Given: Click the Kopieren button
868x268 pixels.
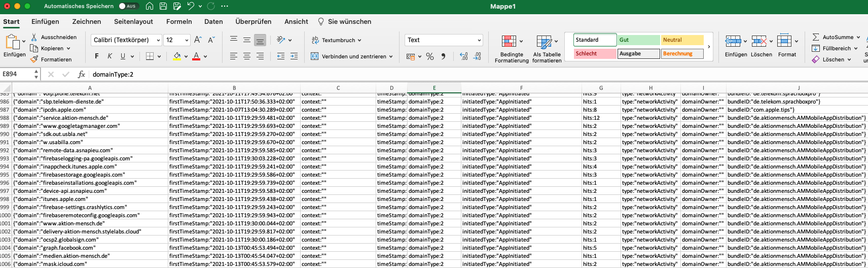Looking at the screenshot, I should click(47, 48).
